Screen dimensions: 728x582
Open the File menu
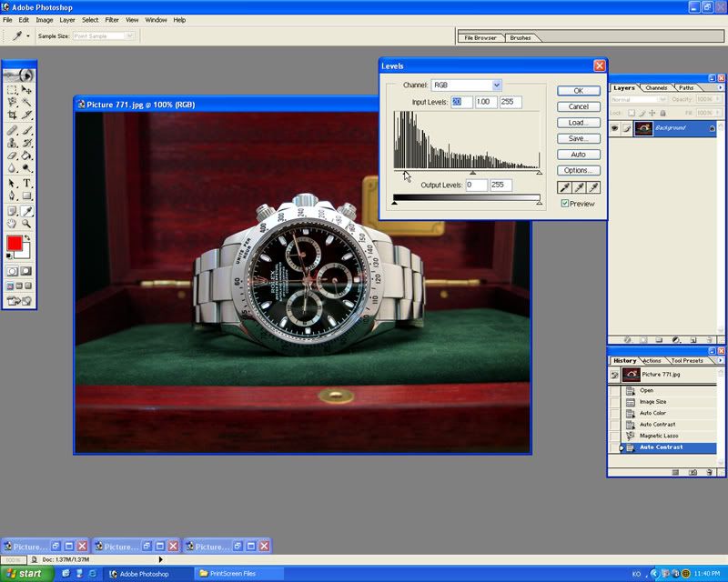pyautogui.click(x=8, y=20)
